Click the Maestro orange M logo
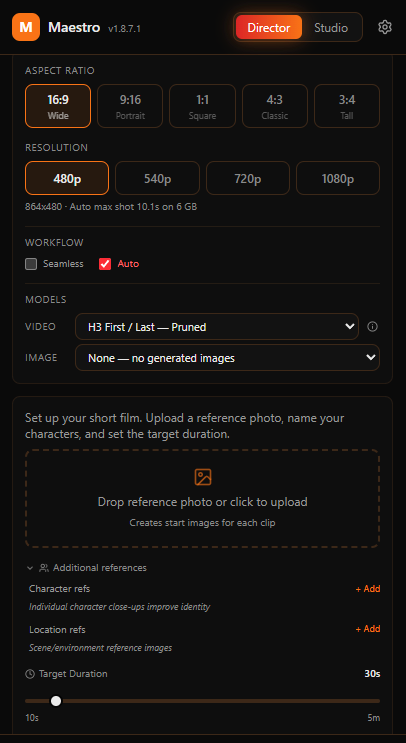The image size is (406, 743). (26, 27)
